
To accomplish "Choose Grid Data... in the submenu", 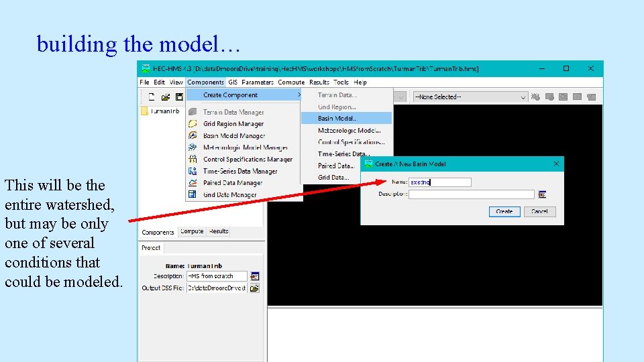I will pos(333,177).
